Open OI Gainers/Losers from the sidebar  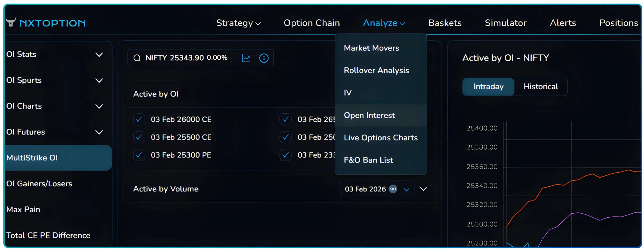coord(39,184)
